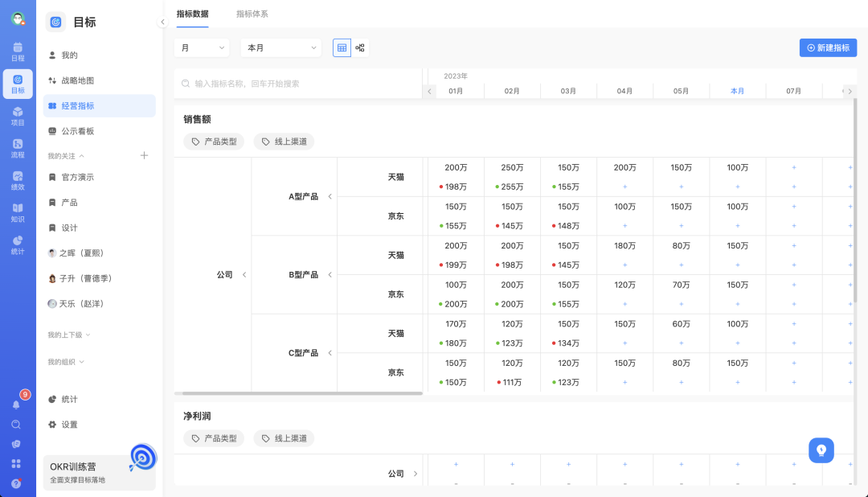The image size is (868, 497).
Task: Open 产品 bookmark in 我的关注
Action: pos(100,202)
